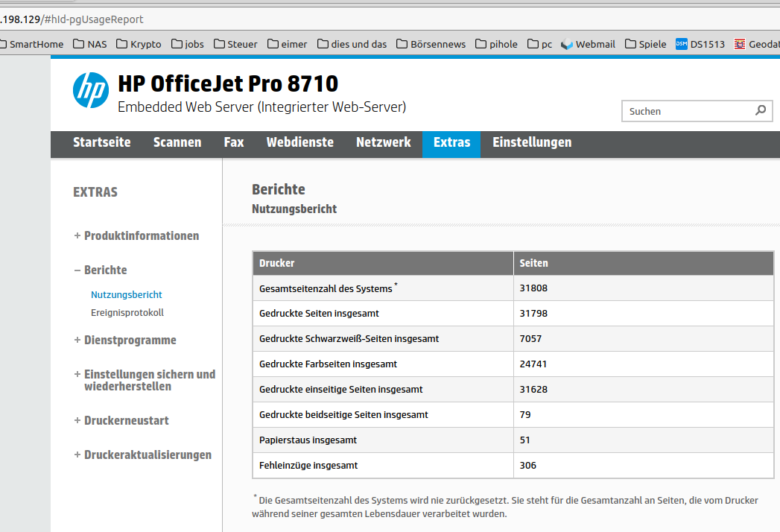Screen dimensions: 780x532
Task: Open the pc bookmark folder
Action: [x=539, y=44]
